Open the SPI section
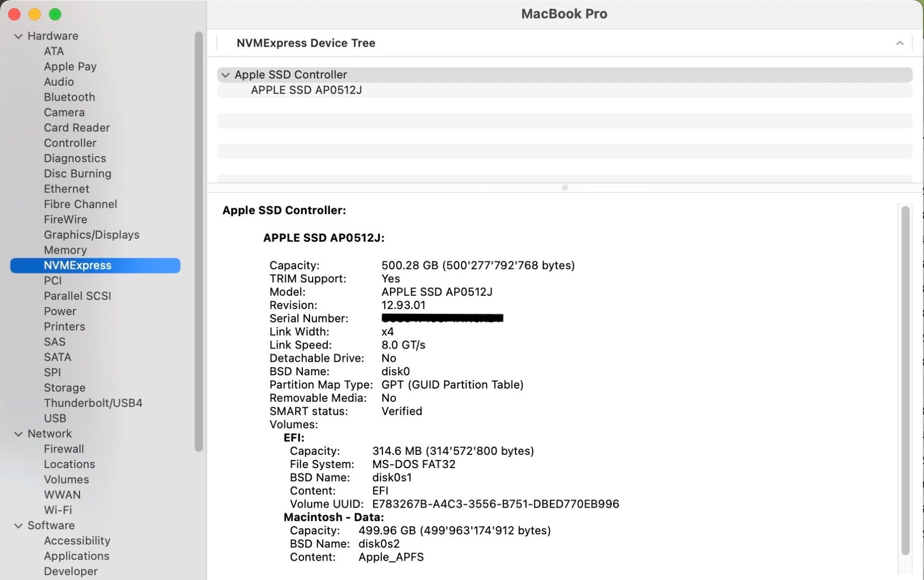The height and width of the screenshot is (580, 924). 52,373
